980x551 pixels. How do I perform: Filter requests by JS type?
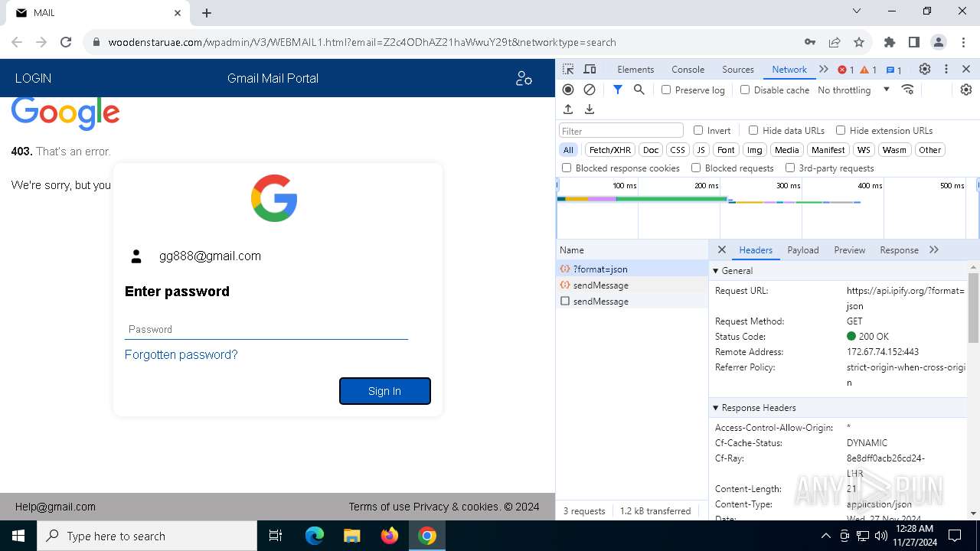tap(701, 150)
